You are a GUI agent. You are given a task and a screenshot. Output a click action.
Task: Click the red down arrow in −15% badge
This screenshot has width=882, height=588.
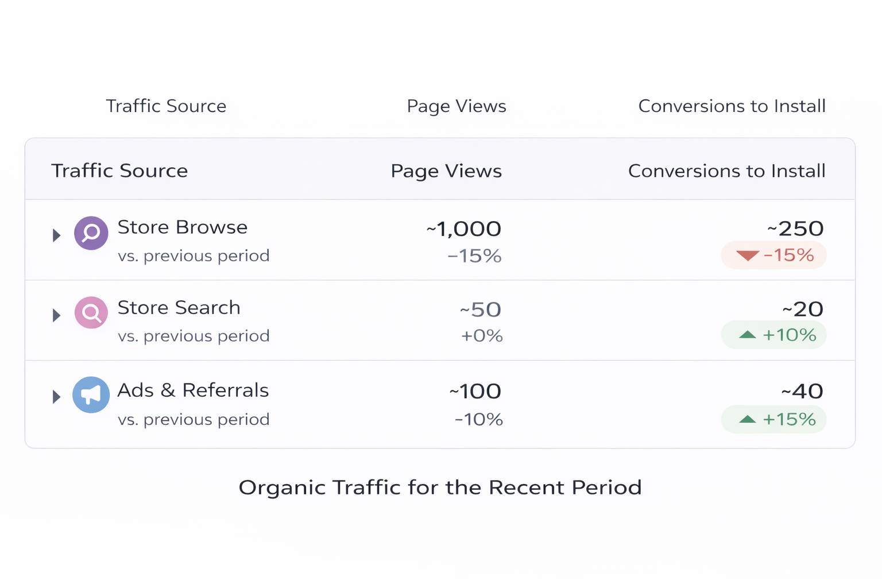(748, 255)
